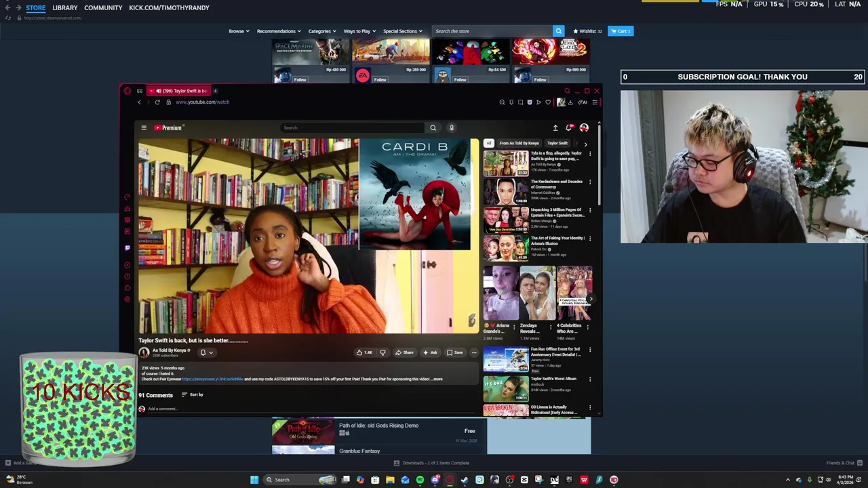Screen dimensions: 868x488
Task: Open Sort by for comments
Action: pyautogui.click(x=193, y=394)
